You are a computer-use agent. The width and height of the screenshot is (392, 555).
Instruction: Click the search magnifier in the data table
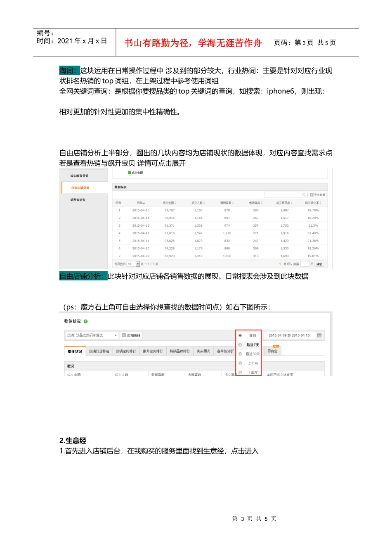click(304, 195)
